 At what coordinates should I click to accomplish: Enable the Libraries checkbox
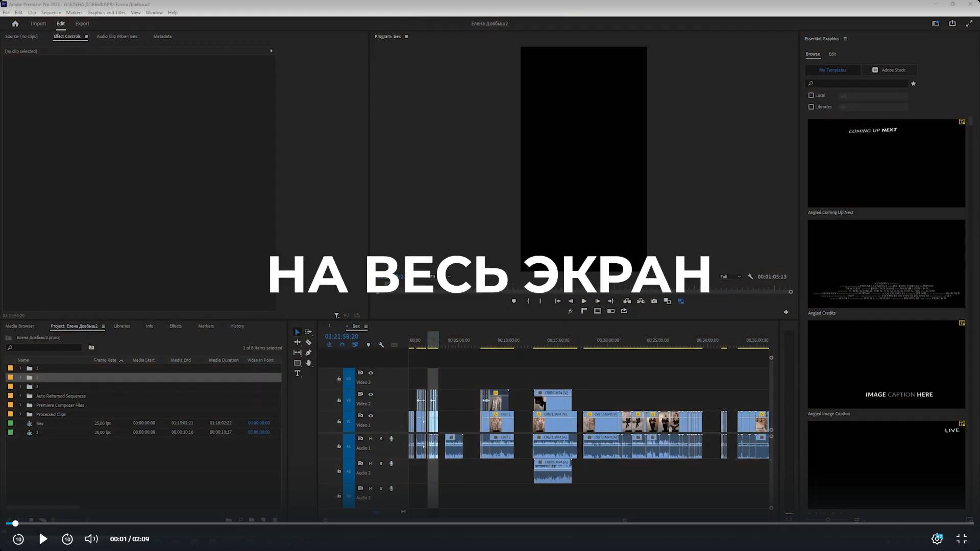pos(811,107)
